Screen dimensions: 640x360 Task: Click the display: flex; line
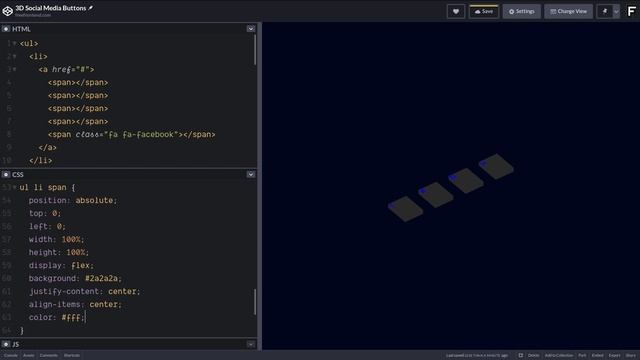pyautogui.click(x=61, y=265)
